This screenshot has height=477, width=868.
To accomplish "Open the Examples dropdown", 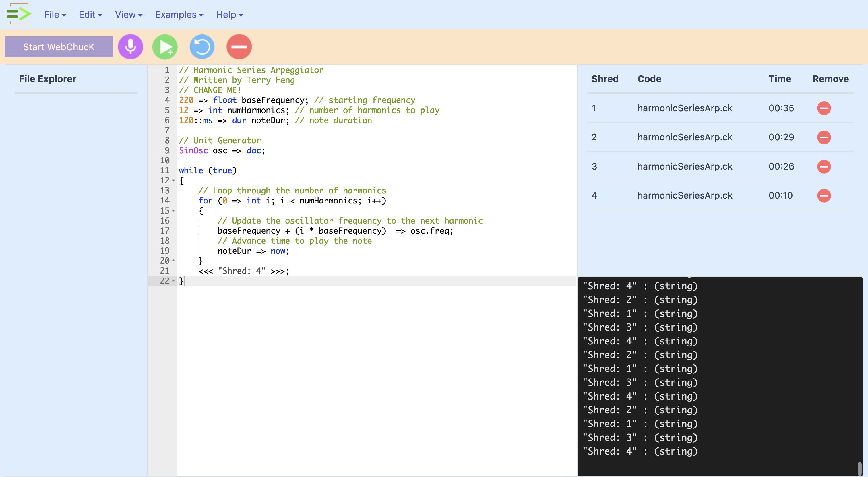I will coord(179,15).
